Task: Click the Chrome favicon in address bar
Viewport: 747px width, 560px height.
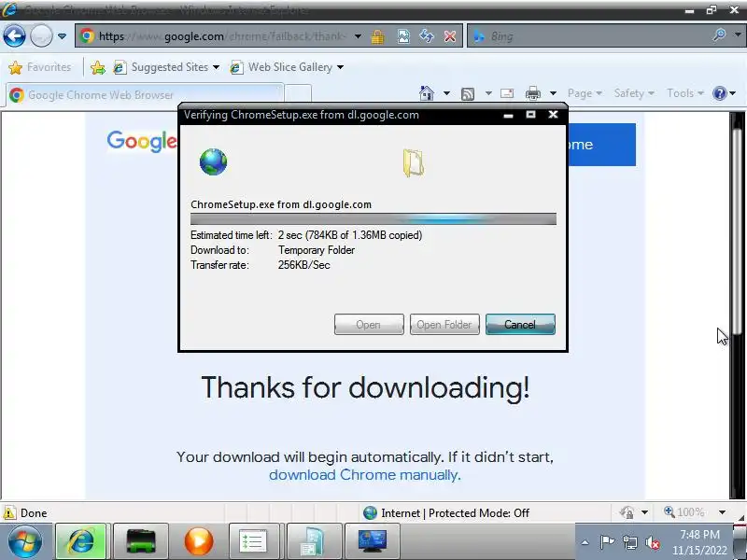Action: 87,35
